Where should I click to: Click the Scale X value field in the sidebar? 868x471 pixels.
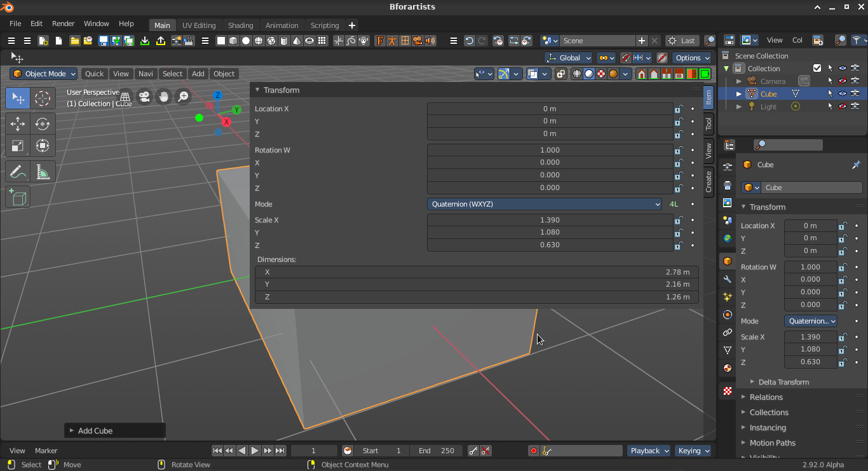pyautogui.click(x=550, y=220)
